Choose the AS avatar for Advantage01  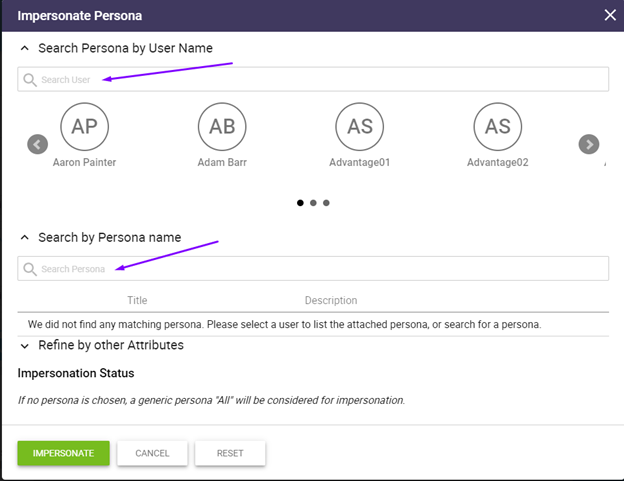coord(359,127)
